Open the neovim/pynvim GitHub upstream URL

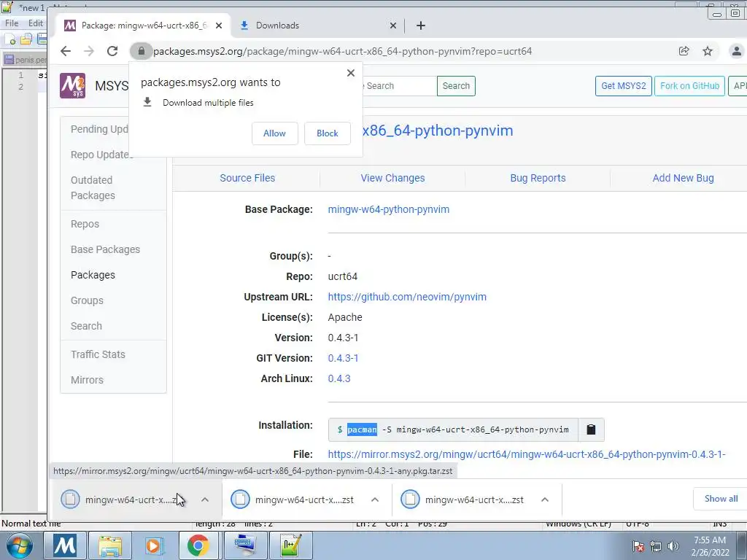tap(407, 297)
